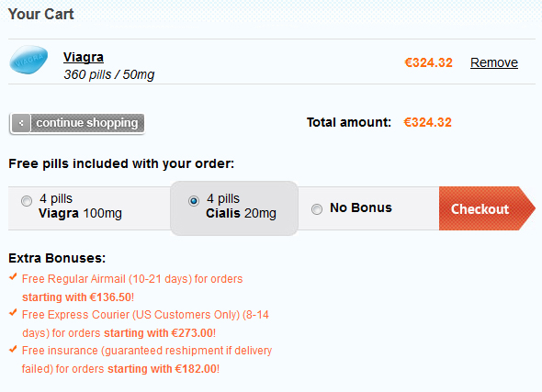Click the blue Viagra pill image
This screenshot has height=392, width=542.
(28, 60)
